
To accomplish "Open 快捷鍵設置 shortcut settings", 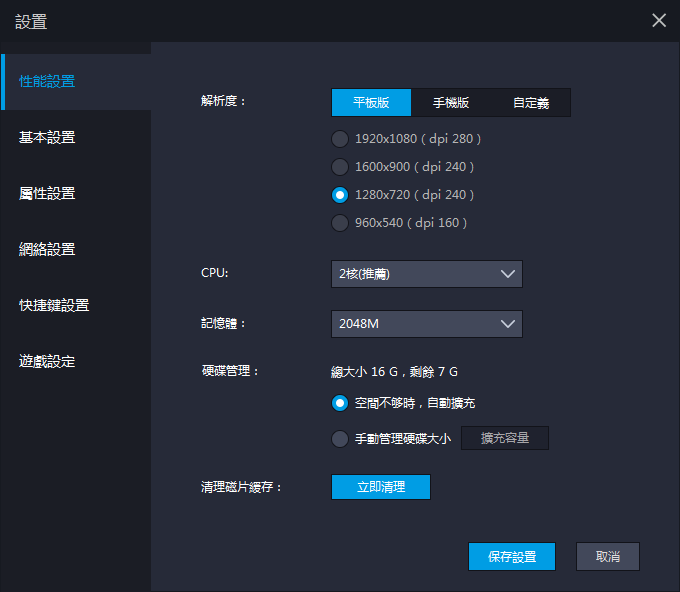I will 76,306.
